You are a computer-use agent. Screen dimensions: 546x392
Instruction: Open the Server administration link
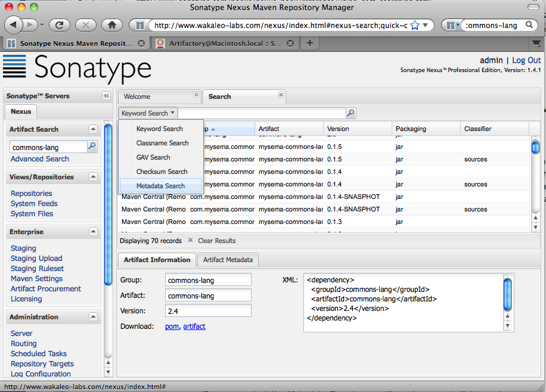(21, 333)
